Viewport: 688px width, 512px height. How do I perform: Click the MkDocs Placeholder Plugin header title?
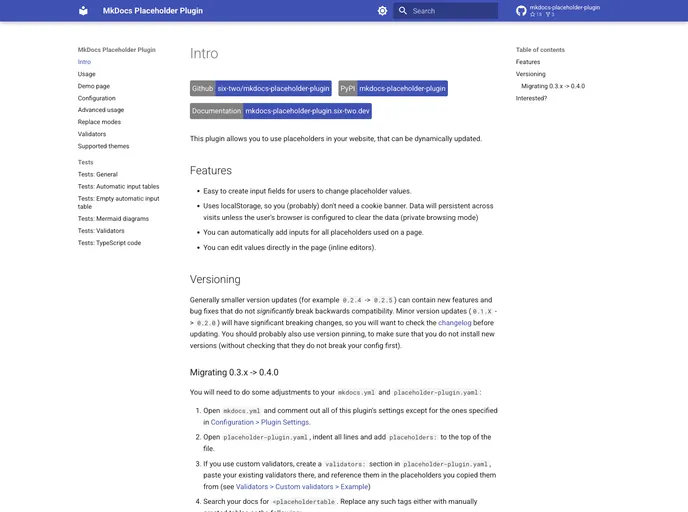click(153, 11)
